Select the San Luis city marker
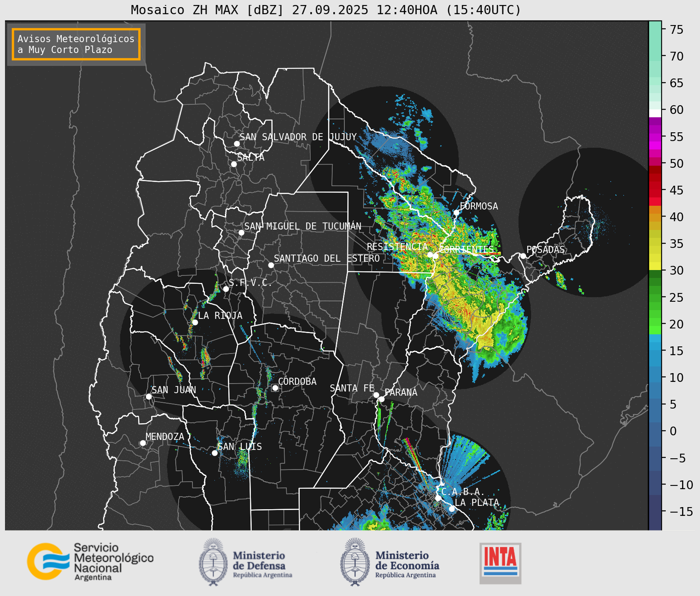Viewport: 700px width, 596px height. 215,453
